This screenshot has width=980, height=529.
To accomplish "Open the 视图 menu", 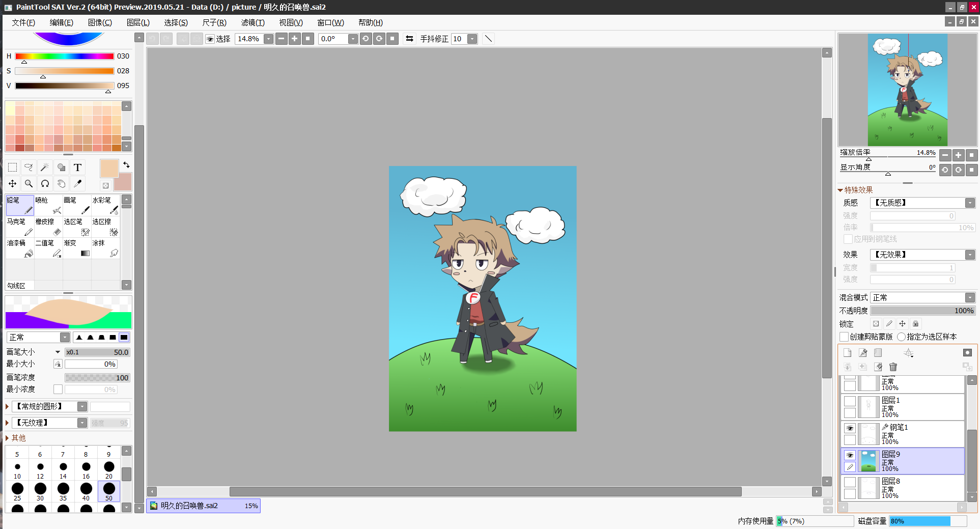I will point(291,22).
